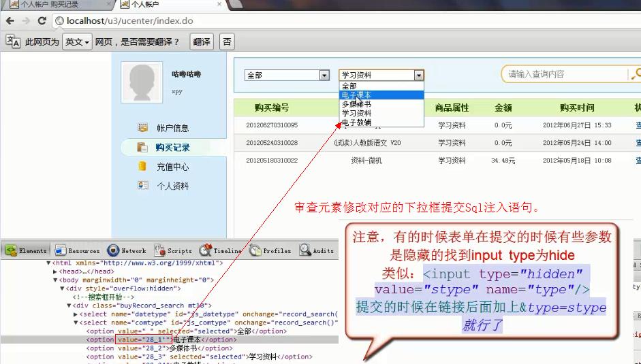Click the user avatar picture
Image resolution: width=641 pixels, height=364 pixels.
142,82
